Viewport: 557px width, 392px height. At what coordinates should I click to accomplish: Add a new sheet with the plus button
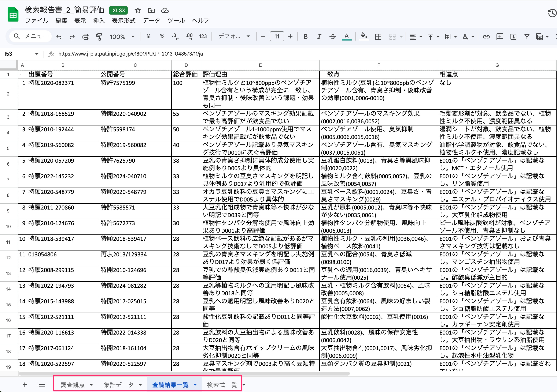pos(25,384)
